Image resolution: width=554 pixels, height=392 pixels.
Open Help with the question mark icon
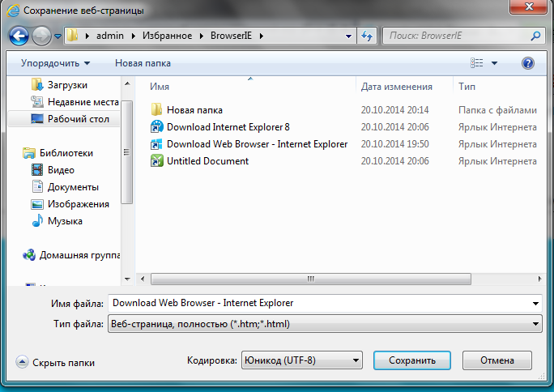pyautogui.click(x=528, y=63)
